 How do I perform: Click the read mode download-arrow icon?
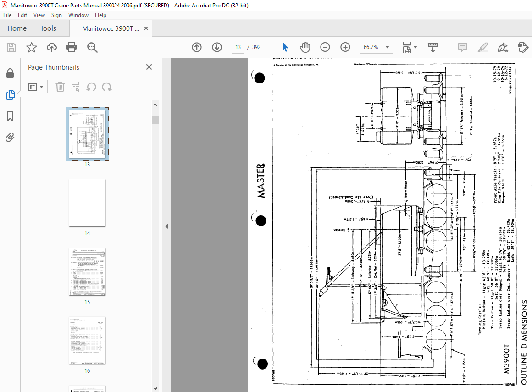pos(433,47)
